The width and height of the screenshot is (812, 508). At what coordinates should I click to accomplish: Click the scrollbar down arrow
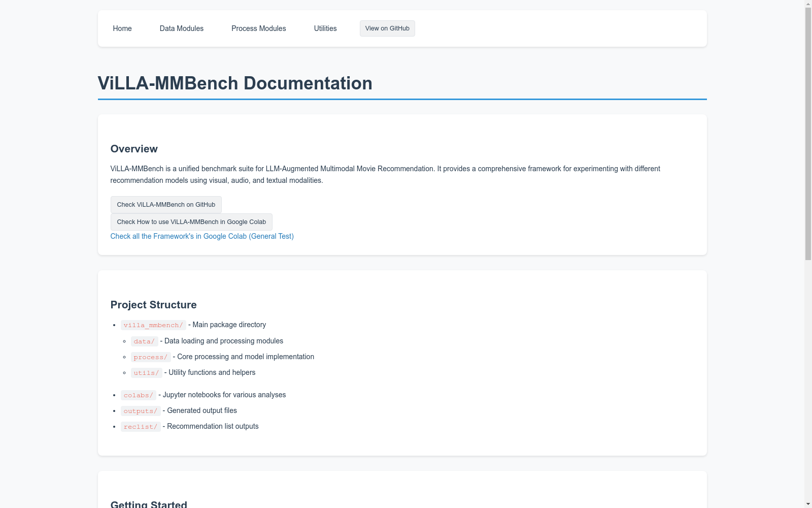pos(808,504)
